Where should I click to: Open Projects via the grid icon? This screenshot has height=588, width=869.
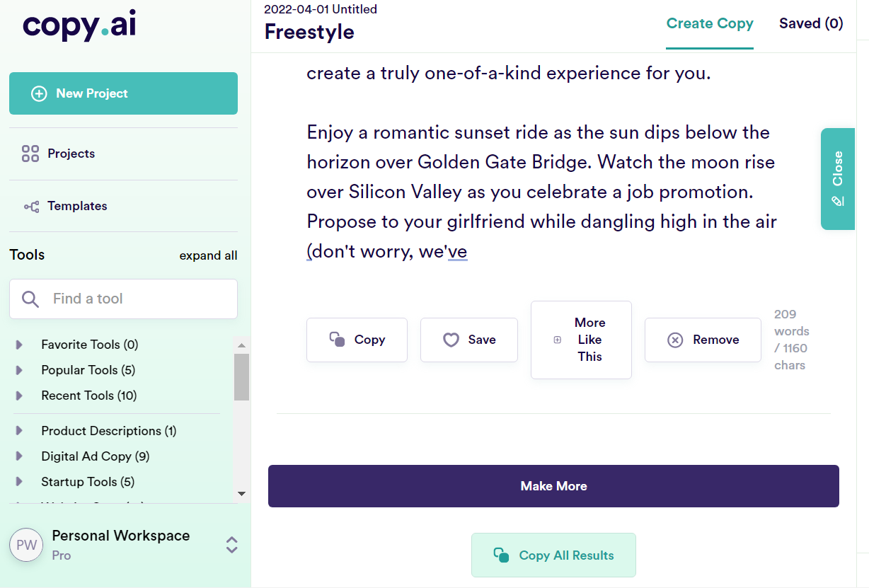30,154
